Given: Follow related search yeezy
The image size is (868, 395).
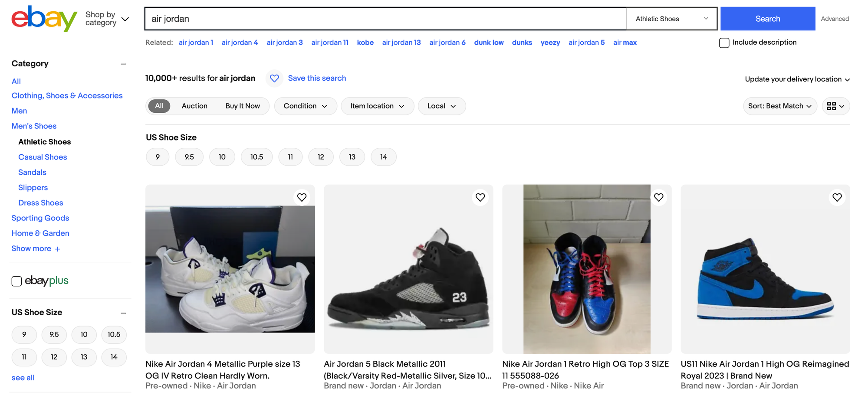Looking at the screenshot, I should click(x=550, y=42).
